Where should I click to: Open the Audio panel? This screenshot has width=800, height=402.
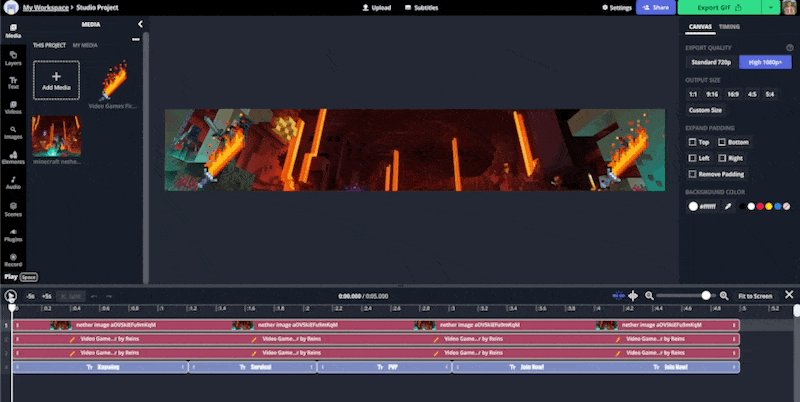[x=13, y=181]
